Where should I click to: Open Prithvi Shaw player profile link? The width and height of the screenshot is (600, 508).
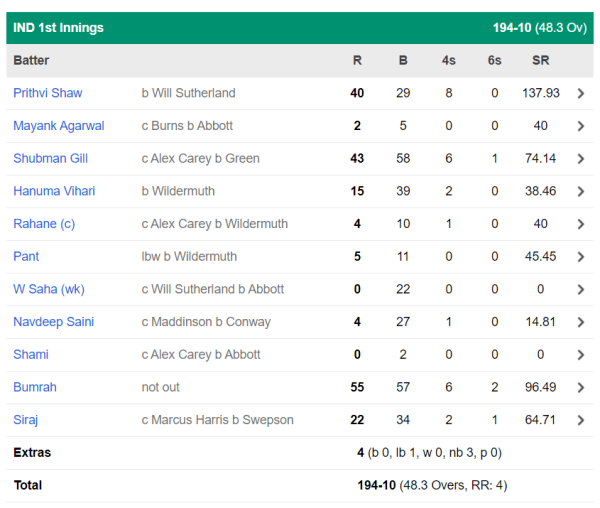[x=48, y=93]
